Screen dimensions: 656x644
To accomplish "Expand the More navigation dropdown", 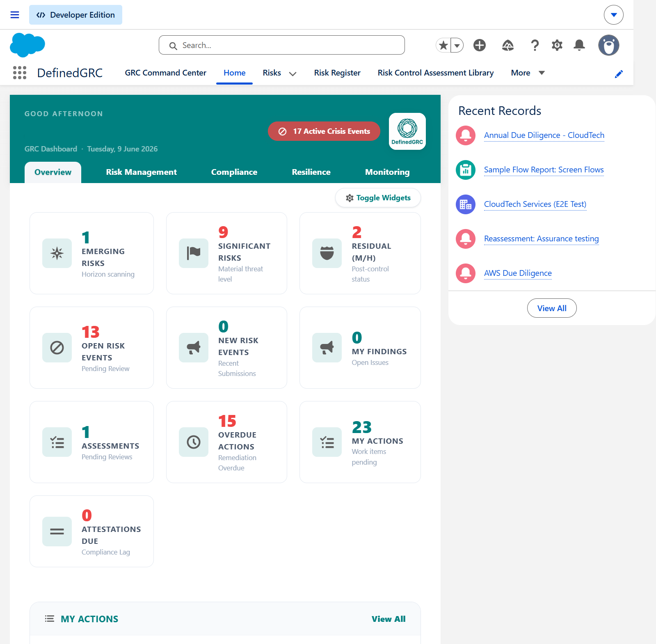I will [x=528, y=73].
